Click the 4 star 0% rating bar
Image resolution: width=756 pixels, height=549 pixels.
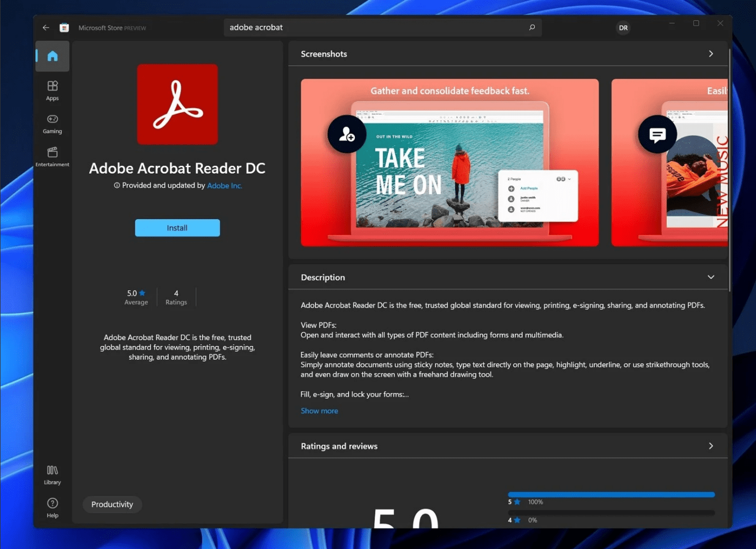(611, 513)
